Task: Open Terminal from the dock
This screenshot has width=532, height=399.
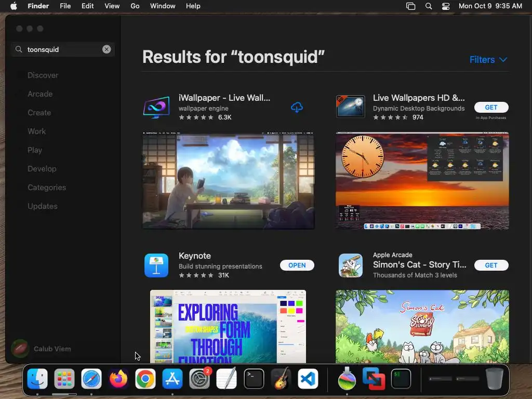Action: [x=254, y=379]
